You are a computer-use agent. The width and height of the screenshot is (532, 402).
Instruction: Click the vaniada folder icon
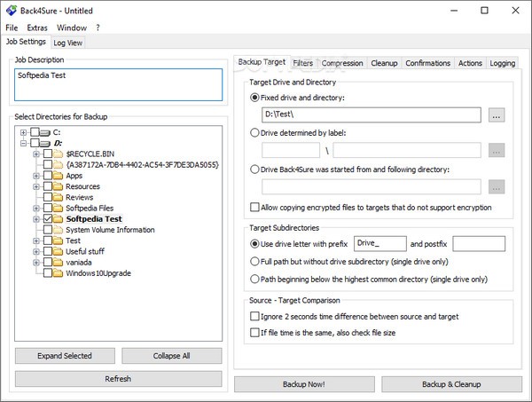tap(59, 262)
